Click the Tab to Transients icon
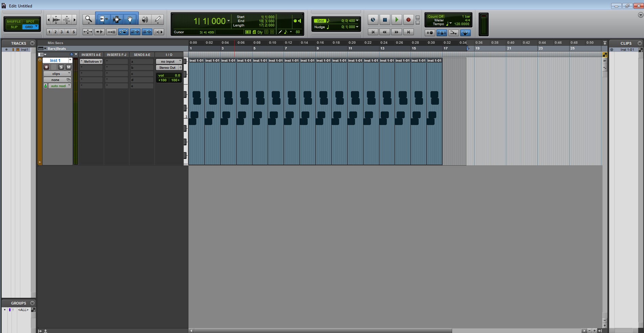Viewport: 644px width, 333px height. click(x=99, y=32)
